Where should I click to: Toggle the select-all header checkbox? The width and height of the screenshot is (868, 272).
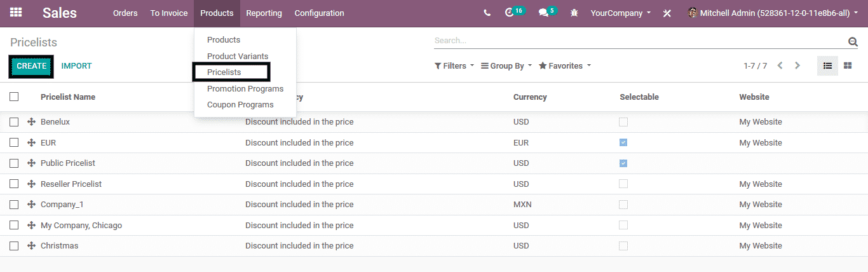point(14,97)
